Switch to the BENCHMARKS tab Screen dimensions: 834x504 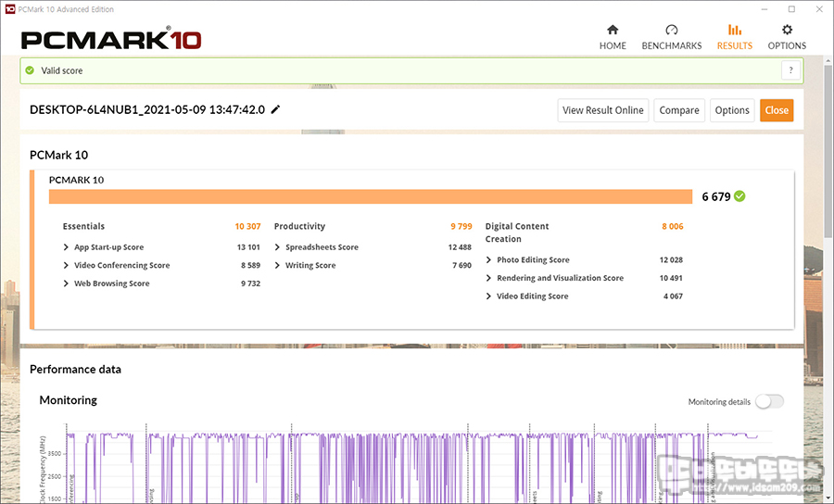click(x=671, y=37)
